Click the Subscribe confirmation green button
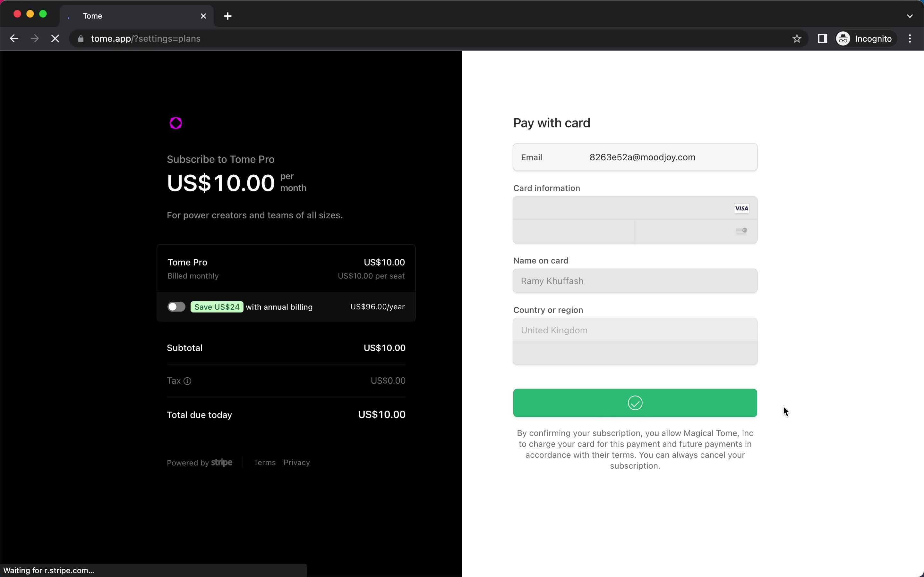Image resolution: width=924 pixels, height=577 pixels. coord(635,403)
